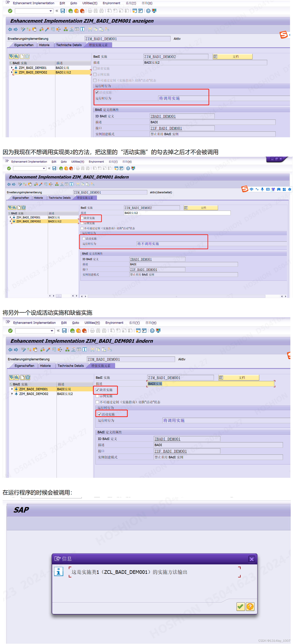Click previous object arrow in anzeigen window

click(10, 29)
